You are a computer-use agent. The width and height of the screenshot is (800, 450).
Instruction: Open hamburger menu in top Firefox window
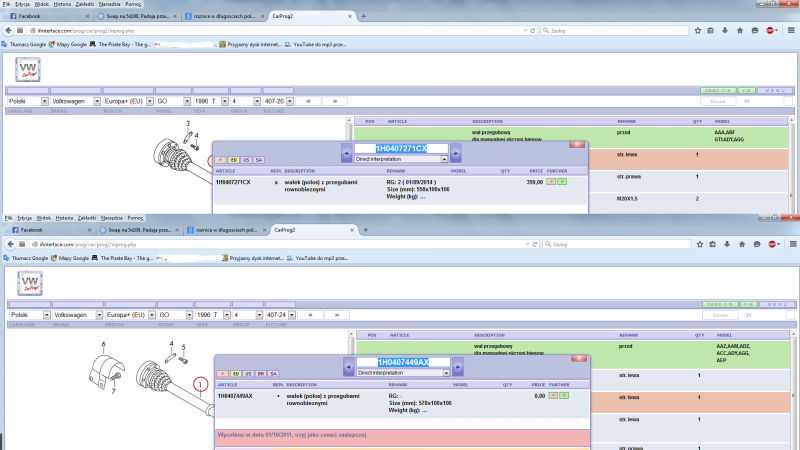pos(791,31)
